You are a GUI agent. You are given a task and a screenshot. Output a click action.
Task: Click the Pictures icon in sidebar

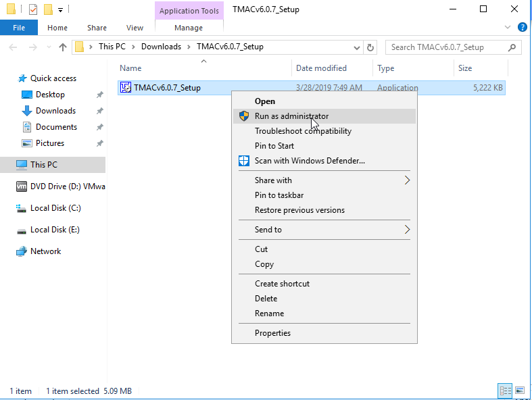point(27,143)
